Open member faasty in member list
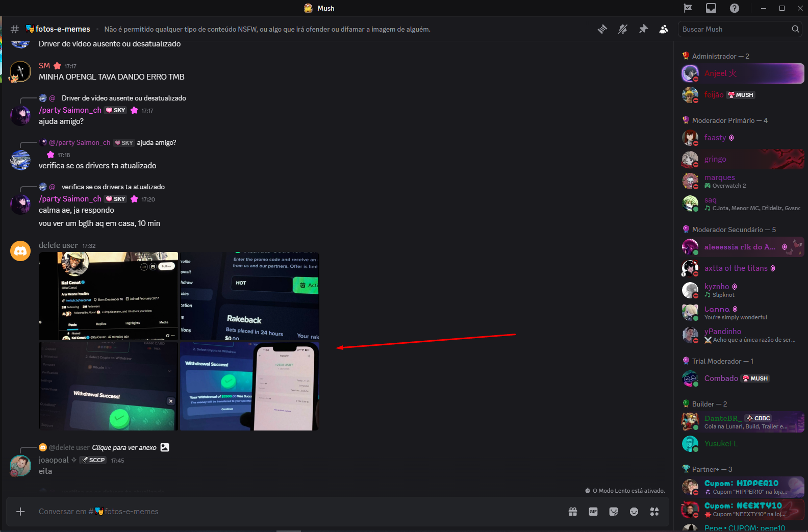 [x=743, y=138]
